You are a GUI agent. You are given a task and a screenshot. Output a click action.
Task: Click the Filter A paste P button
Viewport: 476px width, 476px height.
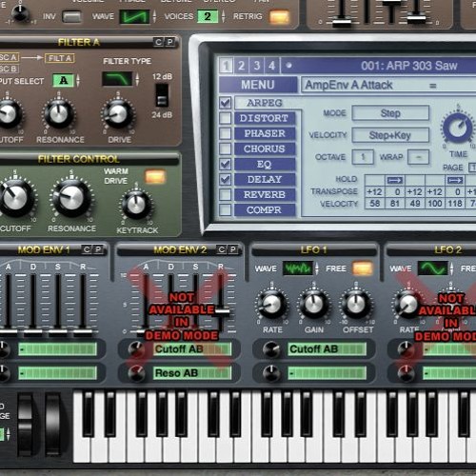169,42
